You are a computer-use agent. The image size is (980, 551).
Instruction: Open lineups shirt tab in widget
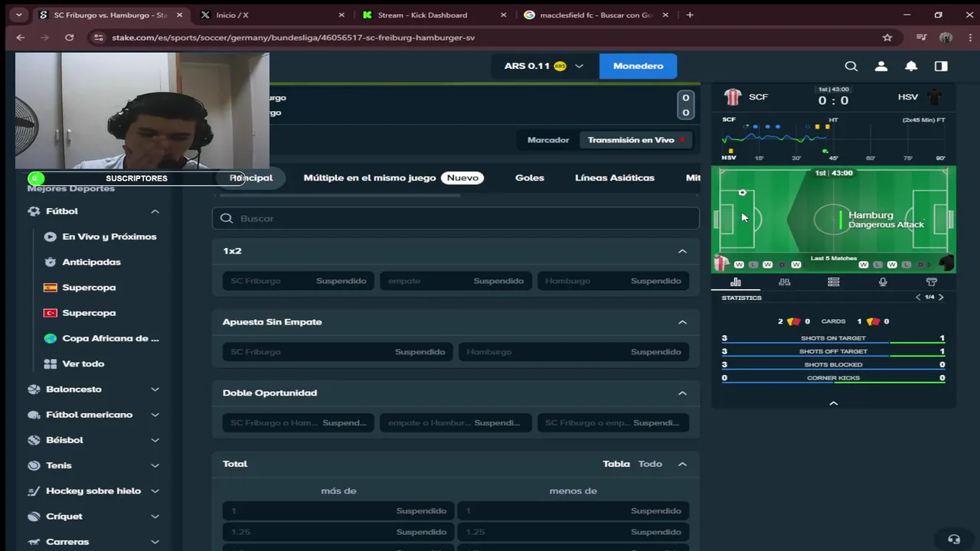(932, 282)
